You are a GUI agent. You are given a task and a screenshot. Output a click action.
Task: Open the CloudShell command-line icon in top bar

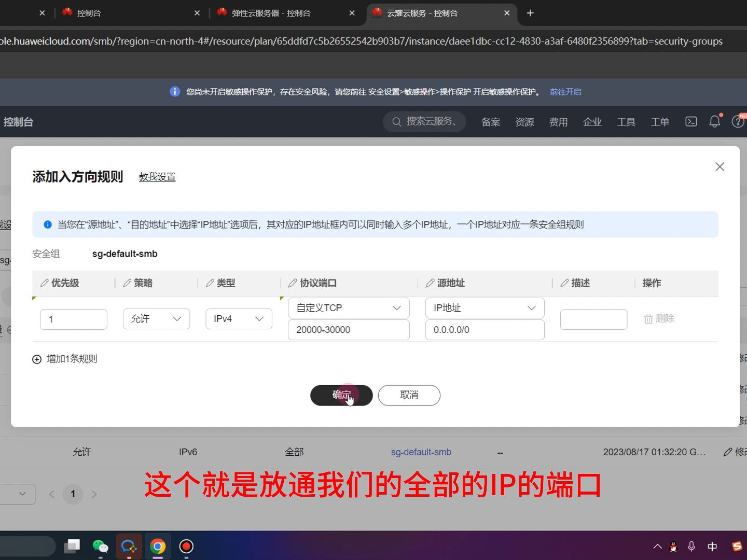[x=690, y=121]
